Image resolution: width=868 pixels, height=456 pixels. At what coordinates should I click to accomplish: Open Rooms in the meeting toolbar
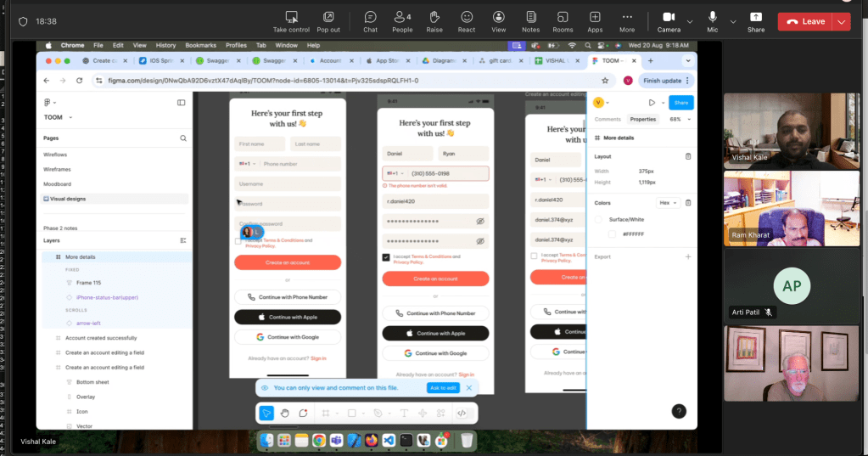point(563,21)
